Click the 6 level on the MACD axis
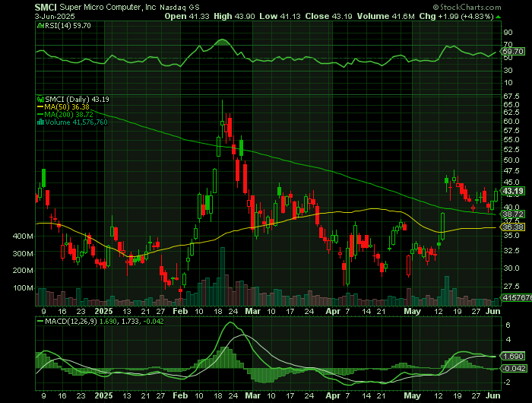The width and height of the screenshot is (532, 403). (508, 325)
